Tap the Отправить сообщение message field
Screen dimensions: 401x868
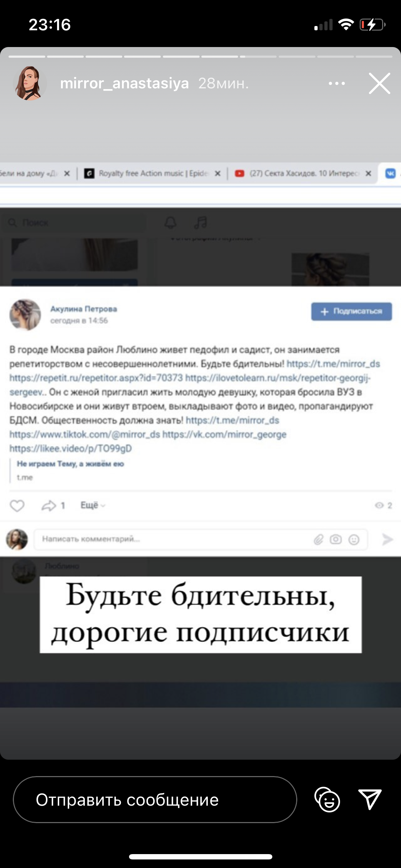point(155,800)
